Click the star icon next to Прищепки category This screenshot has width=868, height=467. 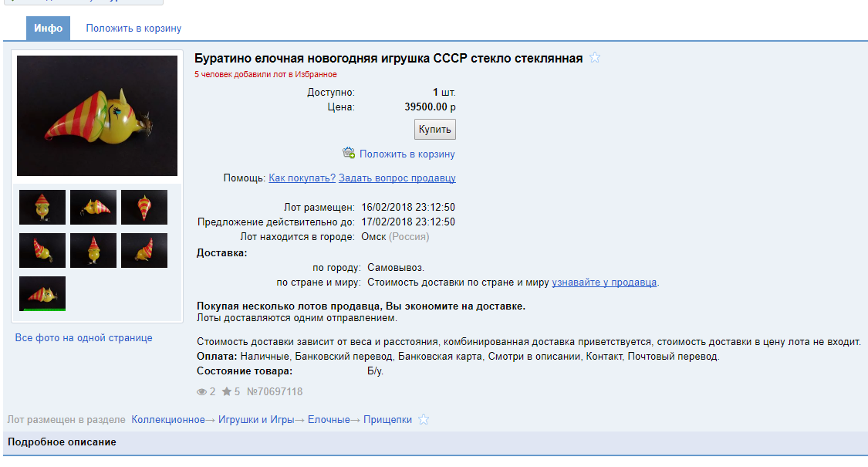[x=424, y=419]
